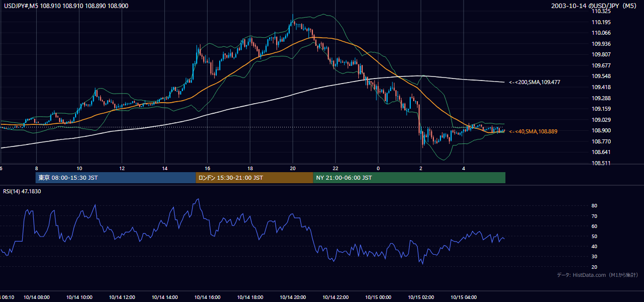Click the date label 10/15 02:00
This screenshot has width=644, height=302.
421,297
